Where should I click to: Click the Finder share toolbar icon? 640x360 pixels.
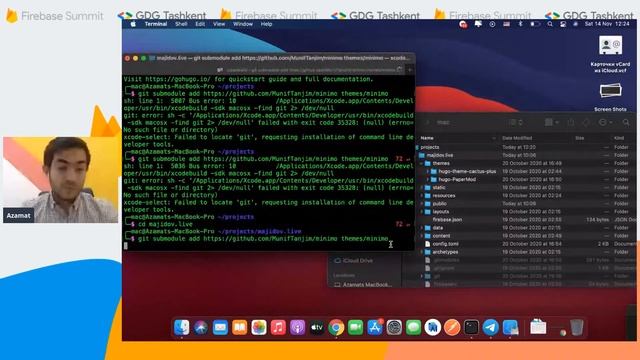coord(571,122)
